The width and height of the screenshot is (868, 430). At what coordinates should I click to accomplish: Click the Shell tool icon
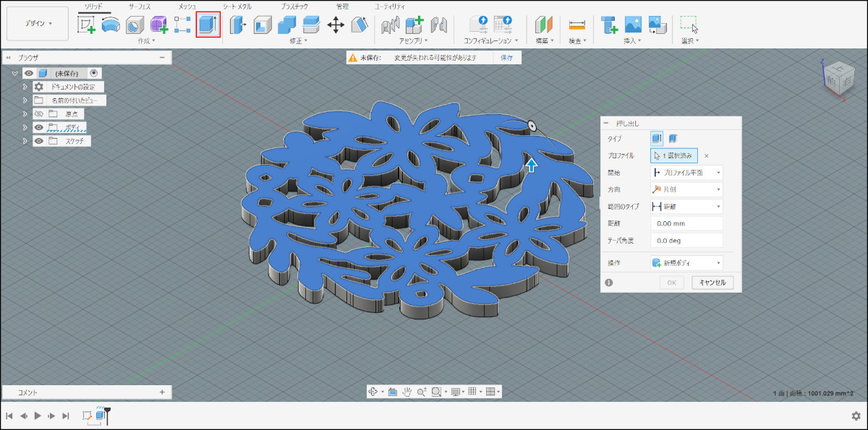tap(262, 25)
